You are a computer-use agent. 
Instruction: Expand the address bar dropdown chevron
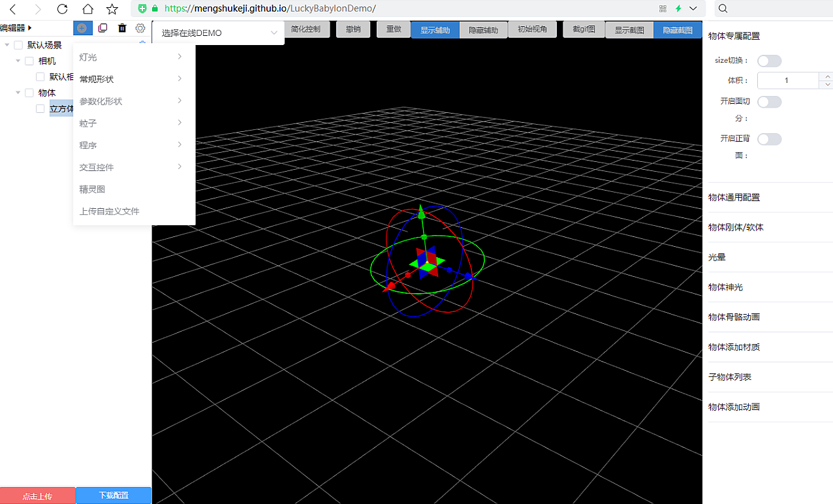click(693, 8)
